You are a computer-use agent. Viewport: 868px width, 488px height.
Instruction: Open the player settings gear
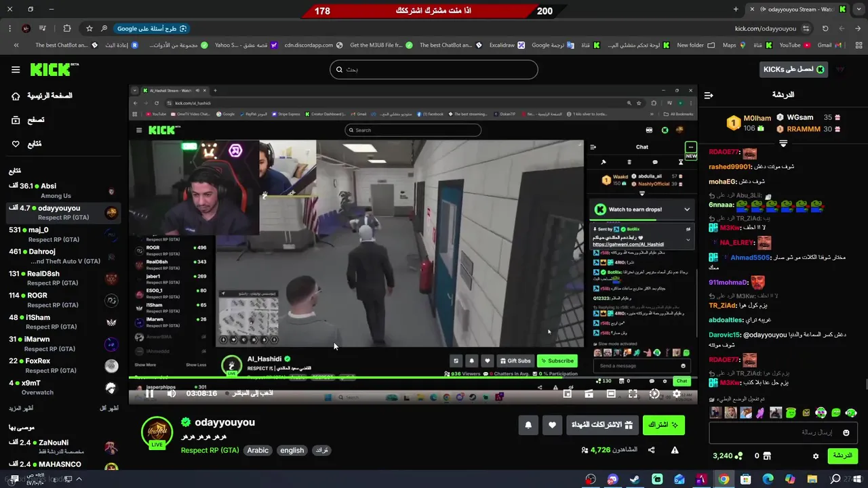676,394
